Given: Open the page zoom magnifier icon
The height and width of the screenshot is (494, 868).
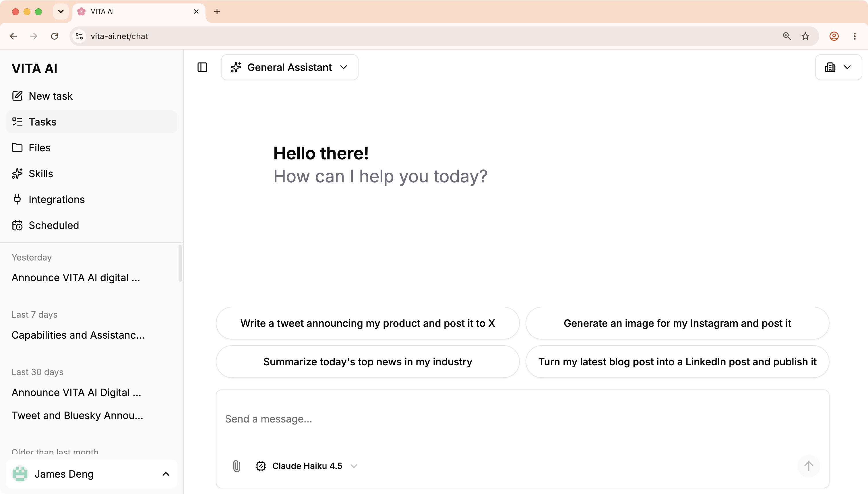Looking at the screenshot, I should click(786, 36).
